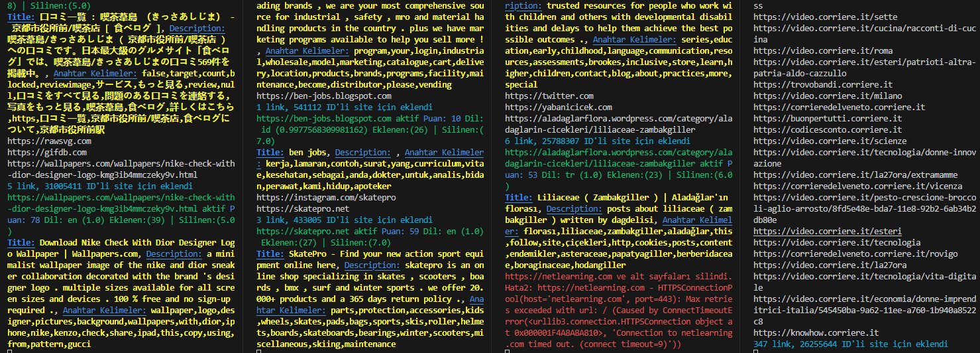Select red netlearning.com 'alt sayfaları silindi' error
Viewport: 980px width, 353px height.
(x=618, y=276)
